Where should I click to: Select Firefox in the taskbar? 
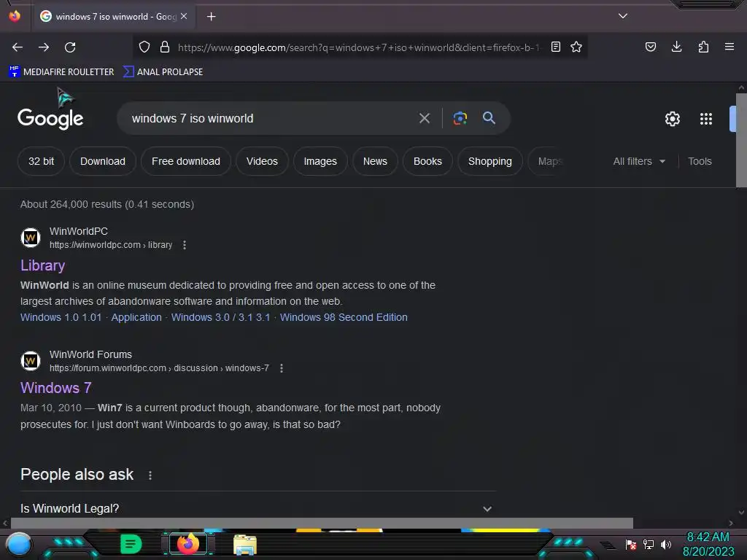[x=188, y=544]
